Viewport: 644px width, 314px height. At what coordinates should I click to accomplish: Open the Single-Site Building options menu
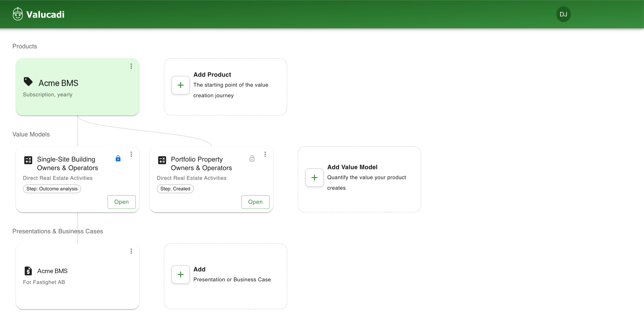pyautogui.click(x=131, y=154)
